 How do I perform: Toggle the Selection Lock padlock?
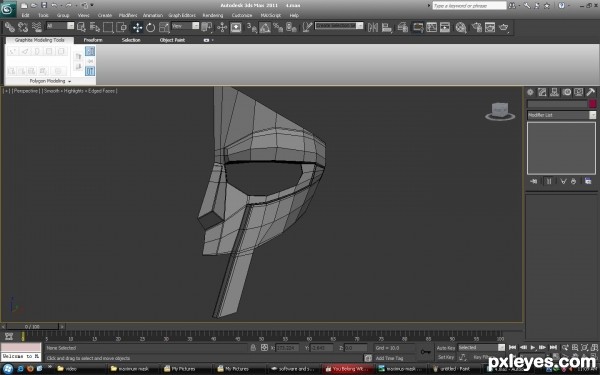253,347
